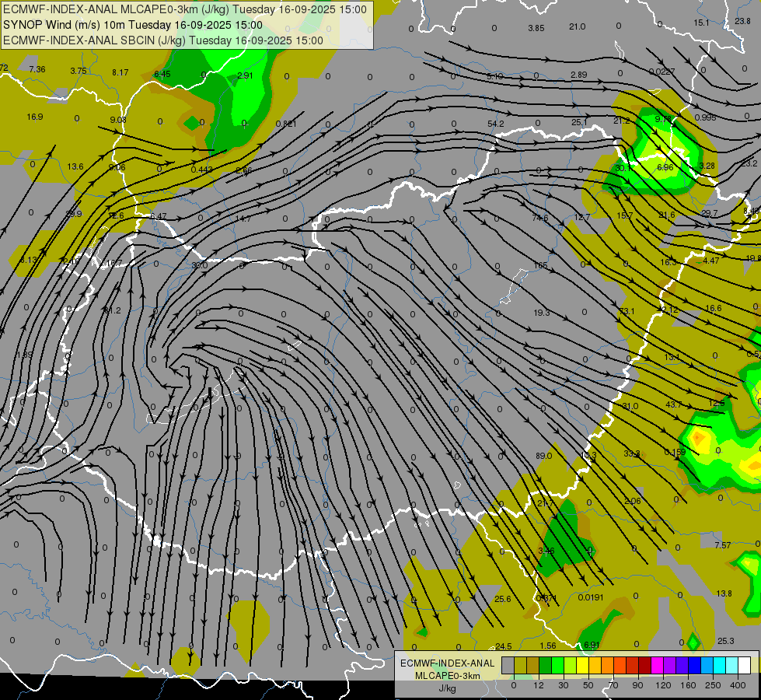Click the map value '25.1'
This screenshot has height=700, width=761.
(x=579, y=122)
